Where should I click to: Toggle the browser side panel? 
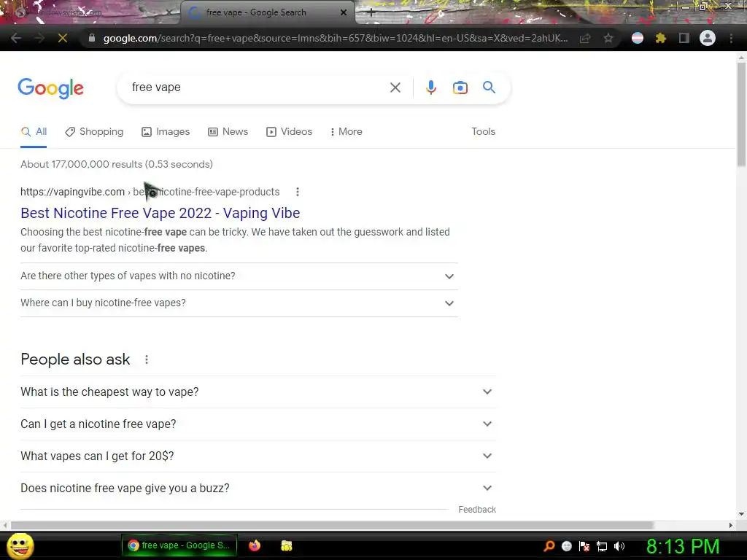[x=684, y=38]
